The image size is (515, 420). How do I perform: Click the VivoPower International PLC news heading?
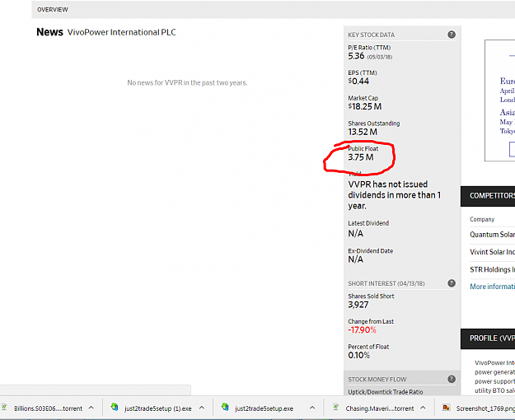121,32
